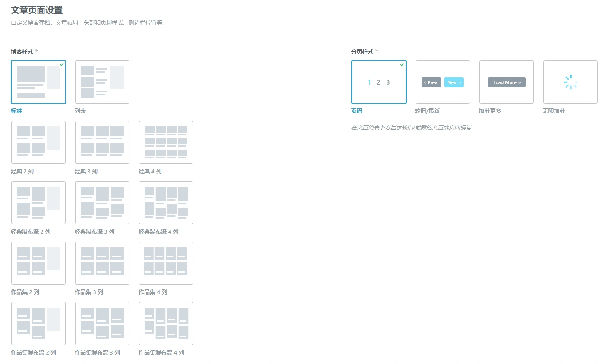Pick the 作品集 2 列 layout
The image size is (602, 364).
[38, 263]
